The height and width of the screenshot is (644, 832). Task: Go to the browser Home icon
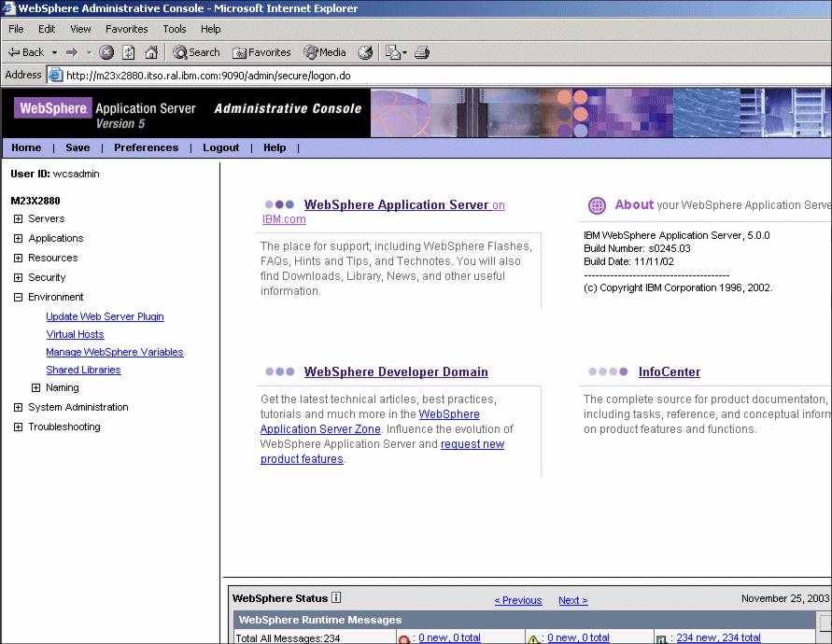click(x=151, y=52)
